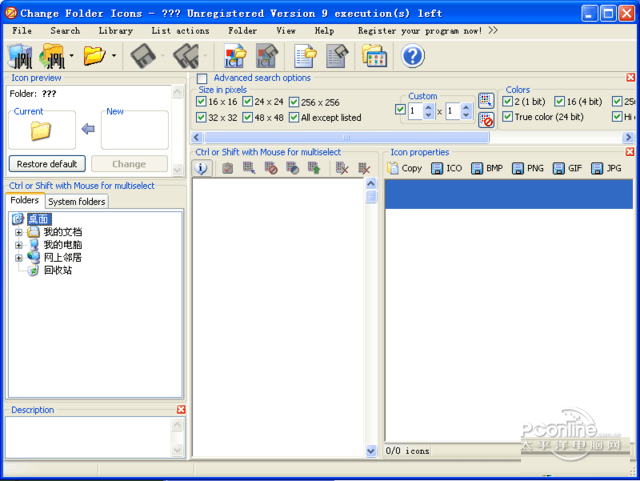
Task: Click Register your program now! link
Action: coord(420,31)
